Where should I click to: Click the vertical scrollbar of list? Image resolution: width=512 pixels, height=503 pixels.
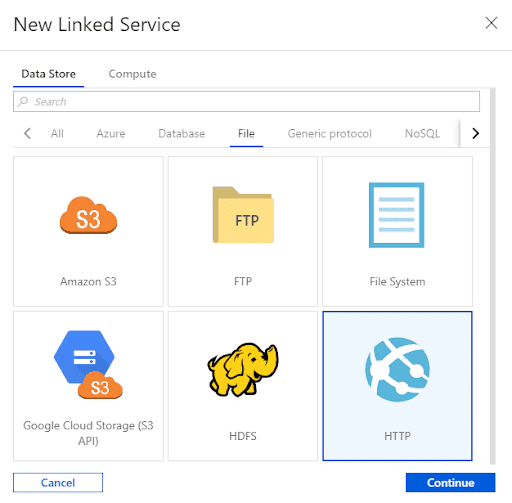(493, 276)
